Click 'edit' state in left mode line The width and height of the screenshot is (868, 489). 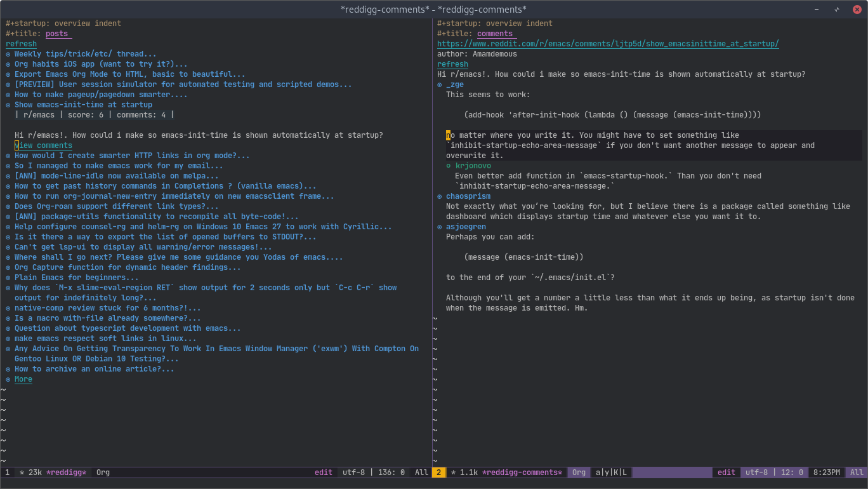tap(324, 472)
